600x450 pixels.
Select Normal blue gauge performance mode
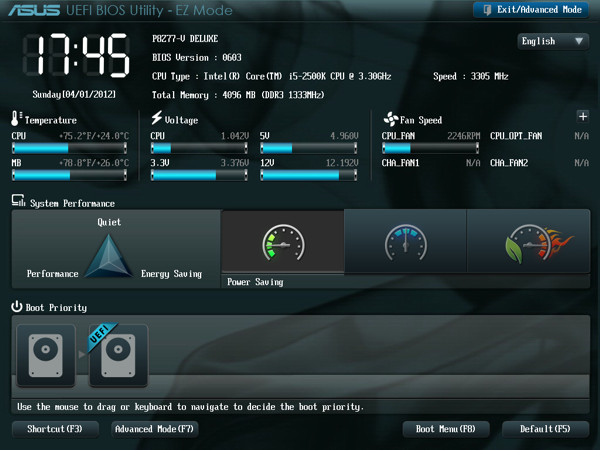(406, 241)
